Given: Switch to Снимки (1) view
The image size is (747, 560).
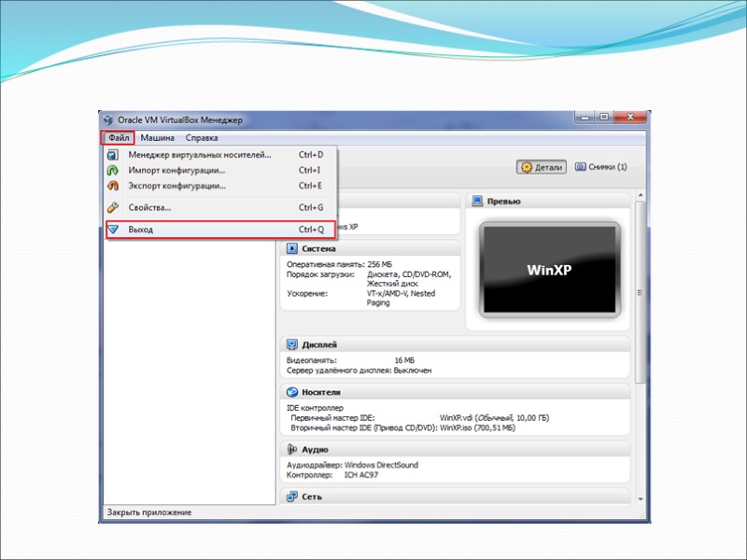Looking at the screenshot, I should (x=601, y=167).
